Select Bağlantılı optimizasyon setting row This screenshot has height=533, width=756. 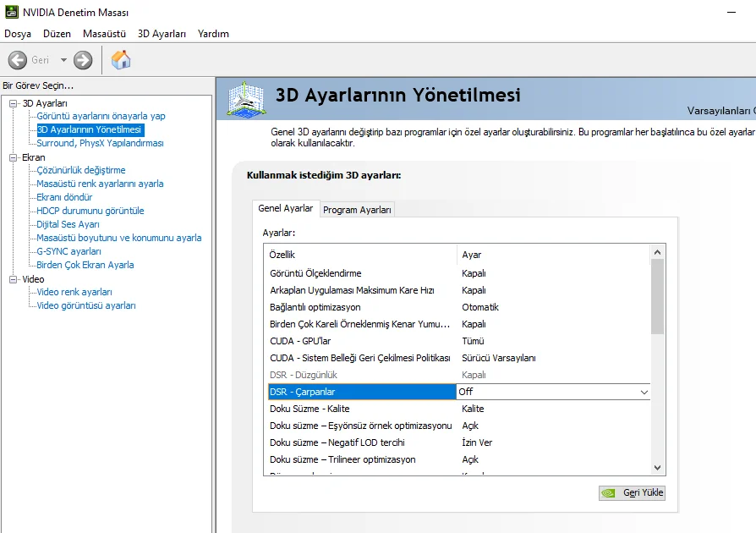pyautogui.click(x=457, y=307)
